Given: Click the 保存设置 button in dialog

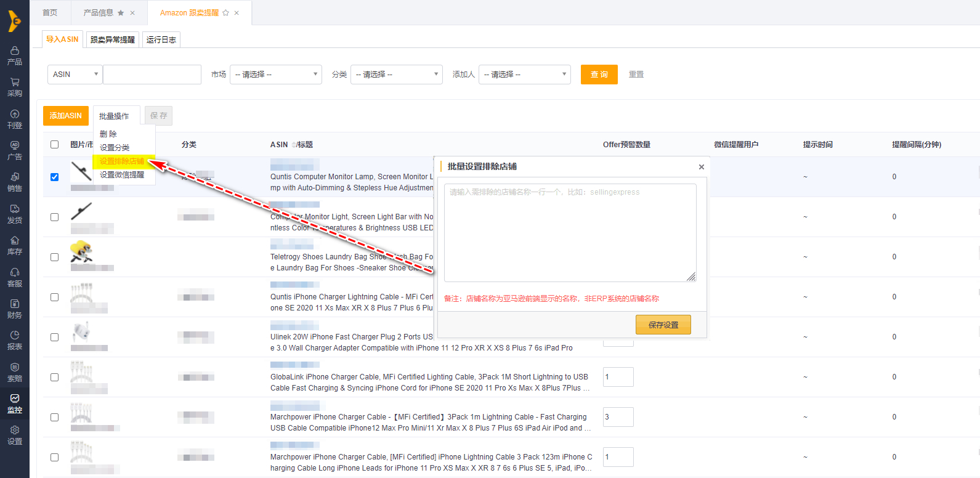Looking at the screenshot, I should (663, 325).
